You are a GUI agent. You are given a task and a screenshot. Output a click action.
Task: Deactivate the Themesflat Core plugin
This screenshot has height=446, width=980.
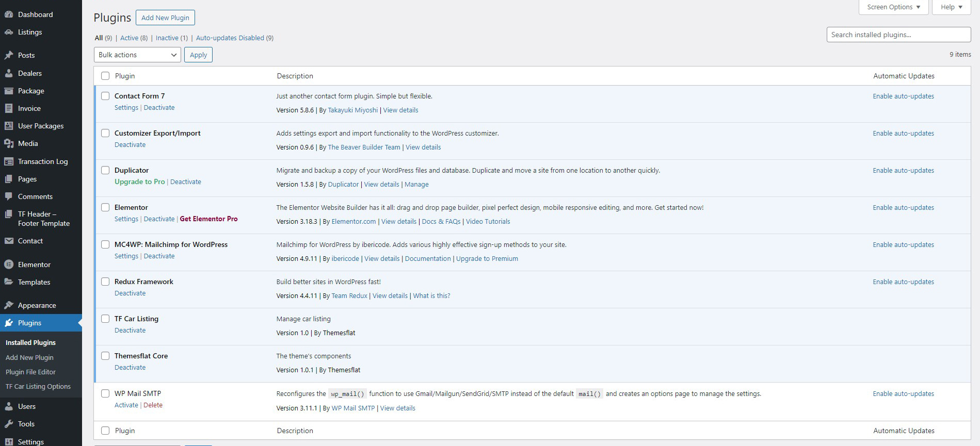click(x=130, y=368)
